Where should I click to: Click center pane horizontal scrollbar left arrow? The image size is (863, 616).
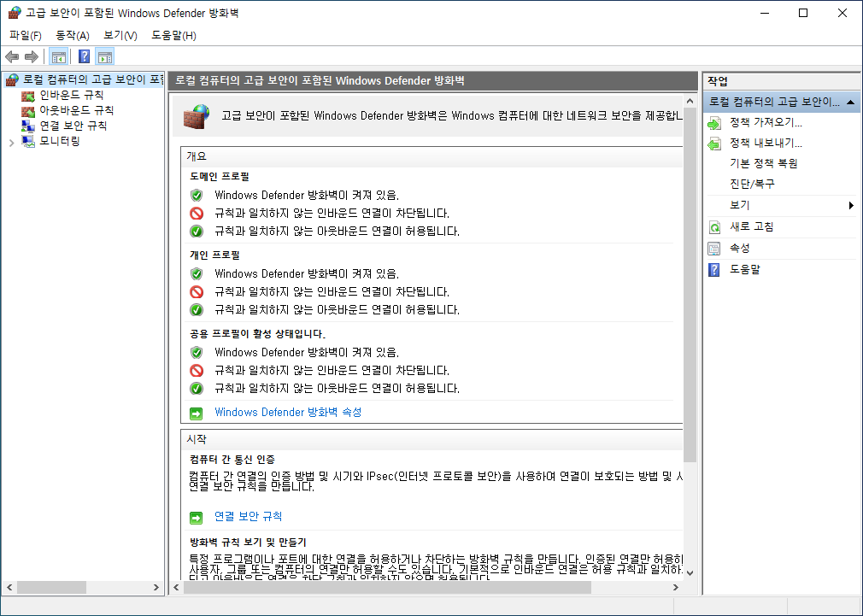pyautogui.click(x=176, y=587)
